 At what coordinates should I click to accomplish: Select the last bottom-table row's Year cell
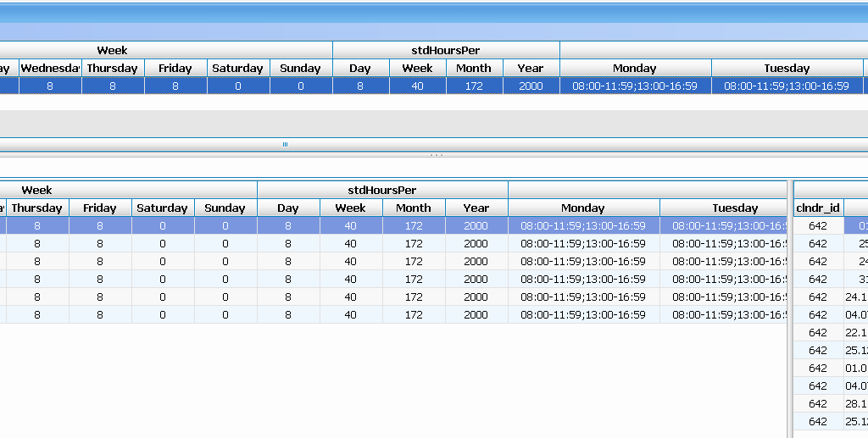[476, 314]
